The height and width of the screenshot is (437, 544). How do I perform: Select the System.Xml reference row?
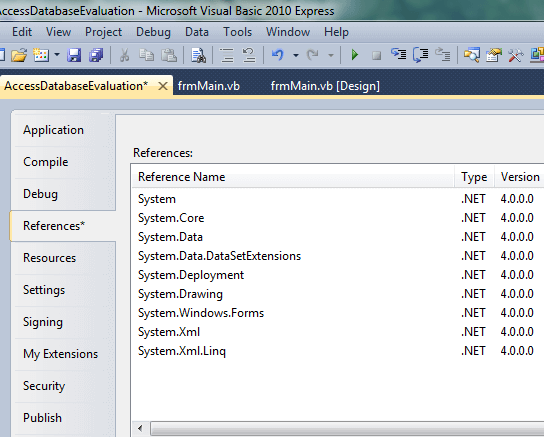(338, 332)
